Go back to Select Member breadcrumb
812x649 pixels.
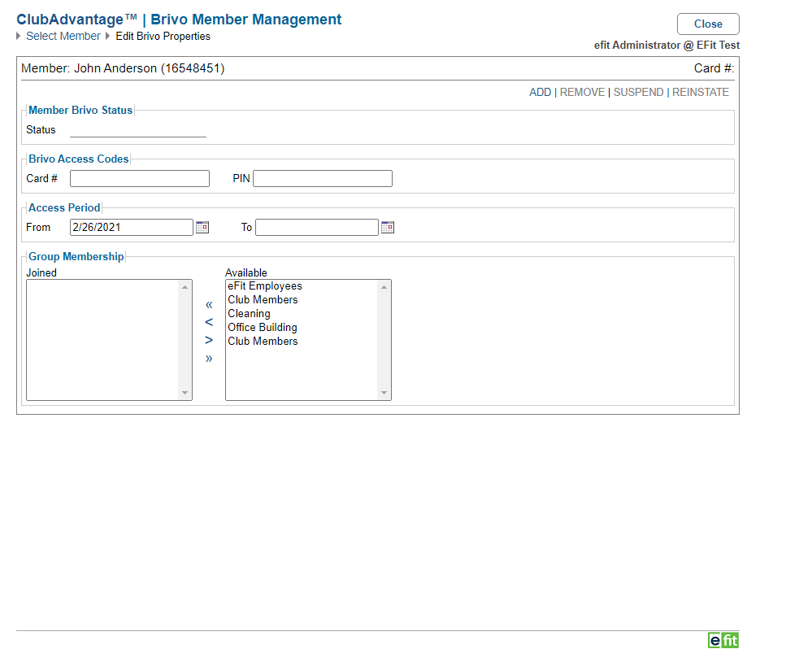click(63, 37)
